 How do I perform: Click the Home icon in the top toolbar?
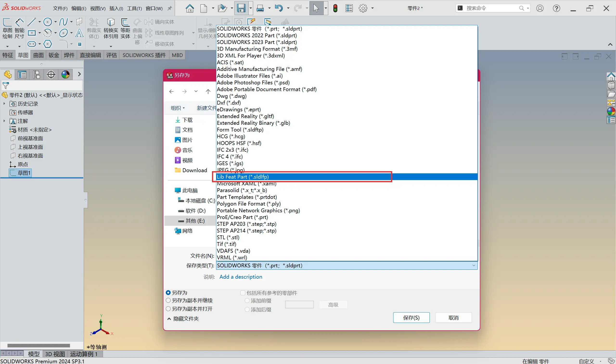point(189,8)
